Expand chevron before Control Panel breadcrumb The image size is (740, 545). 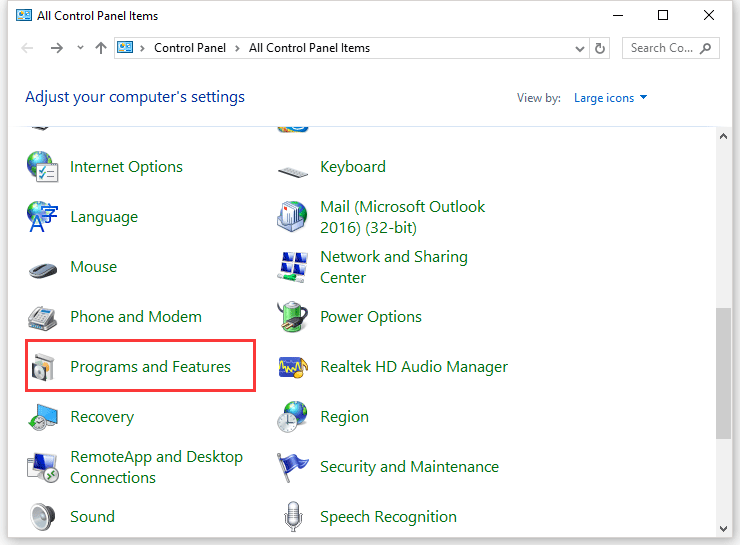tap(142, 48)
